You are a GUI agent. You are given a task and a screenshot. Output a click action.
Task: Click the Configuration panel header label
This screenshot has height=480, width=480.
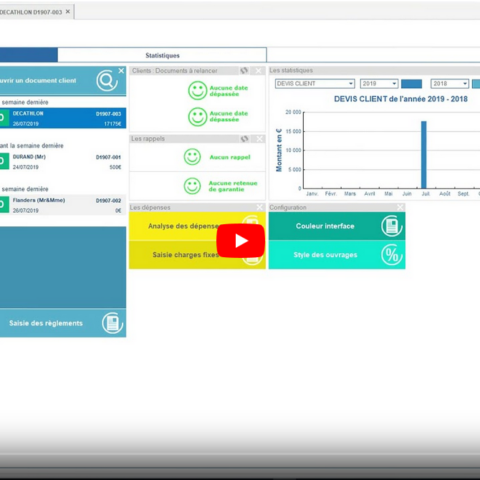(288, 207)
